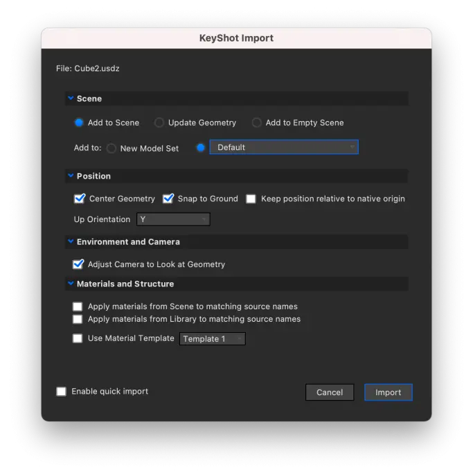
Task: Enable the Use Material Template checkbox
Action: point(78,338)
